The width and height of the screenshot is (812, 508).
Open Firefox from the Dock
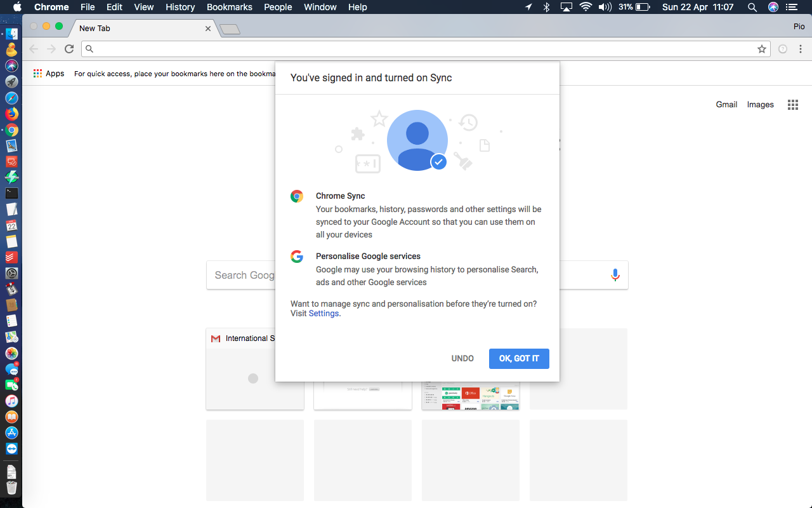click(x=11, y=114)
